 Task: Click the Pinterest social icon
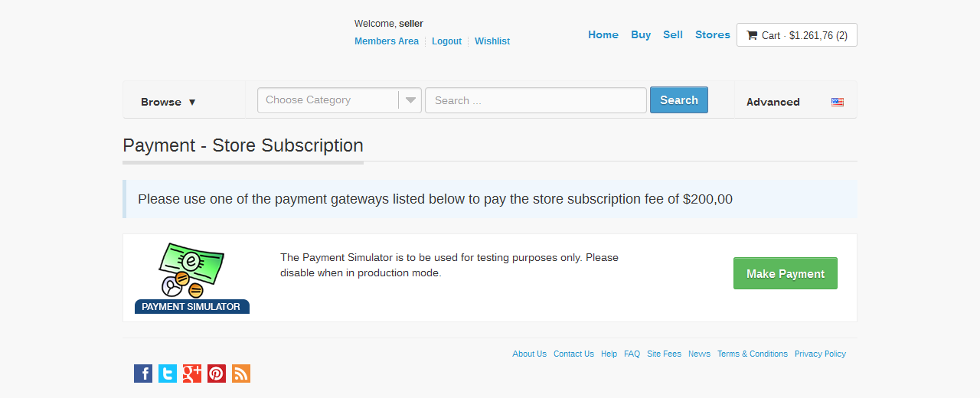[217, 374]
